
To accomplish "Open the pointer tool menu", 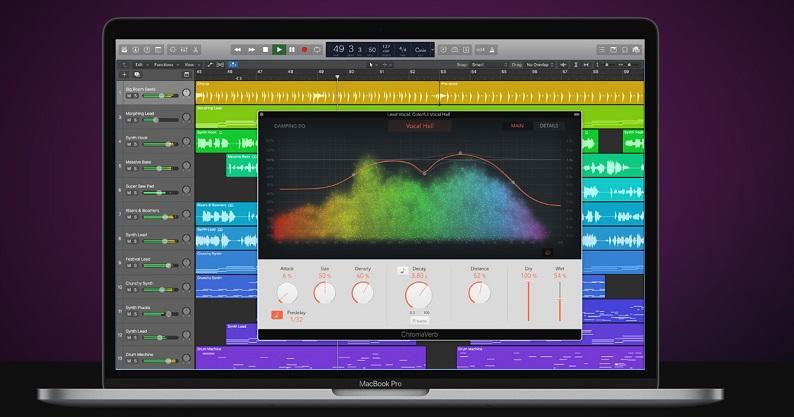I will click(372, 65).
